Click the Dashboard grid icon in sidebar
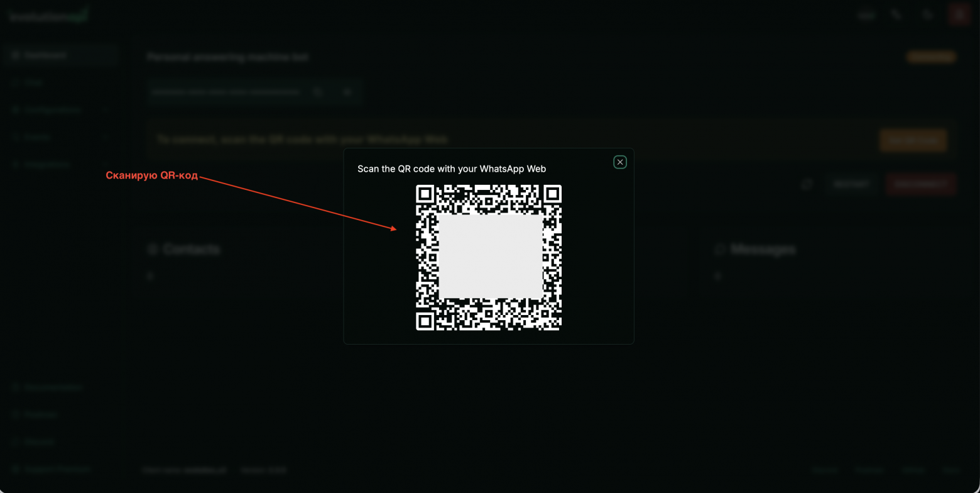 [x=15, y=55]
